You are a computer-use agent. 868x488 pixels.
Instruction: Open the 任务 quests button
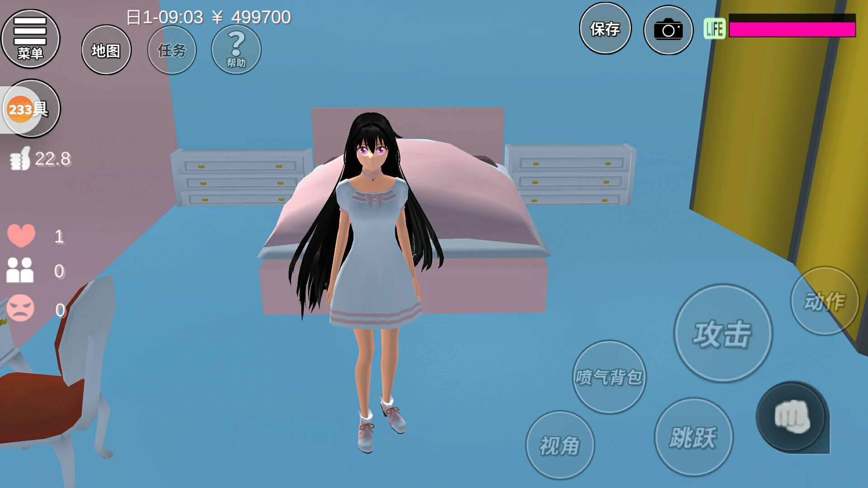pos(172,50)
